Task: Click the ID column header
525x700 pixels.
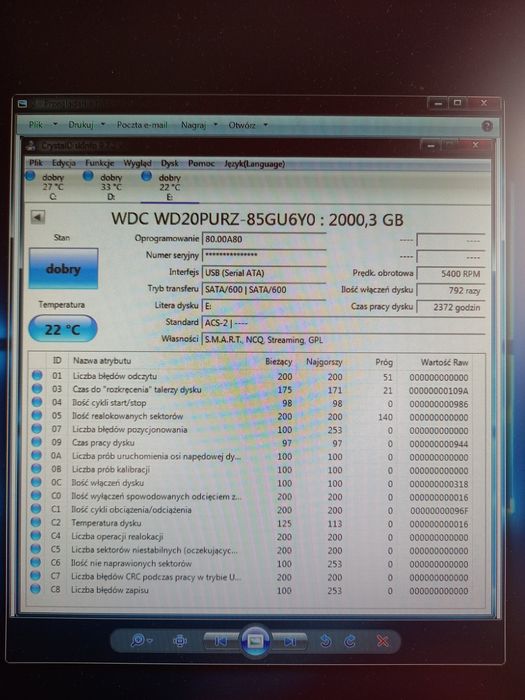Action: pos(57,360)
